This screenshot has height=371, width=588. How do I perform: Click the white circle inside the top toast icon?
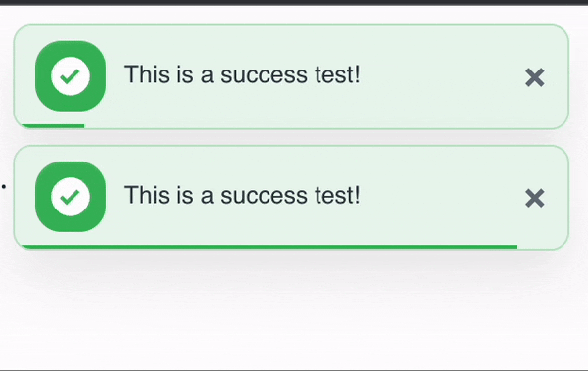[x=71, y=76]
